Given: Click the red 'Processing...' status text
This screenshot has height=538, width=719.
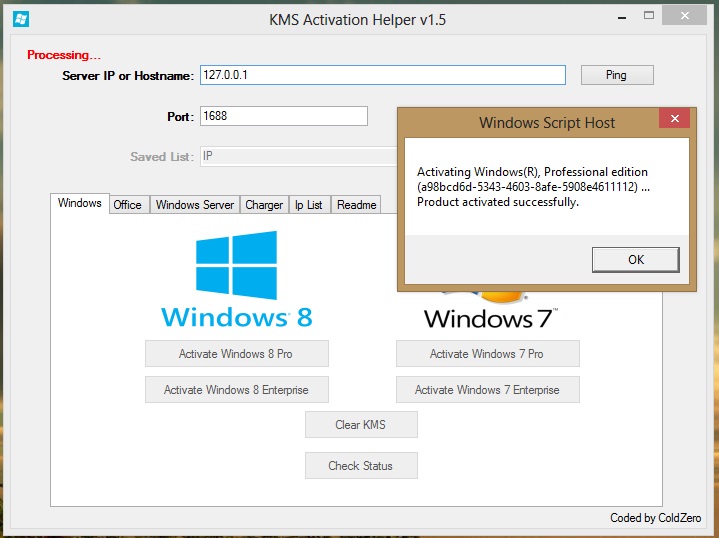Looking at the screenshot, I should click(x=64, y=55).
